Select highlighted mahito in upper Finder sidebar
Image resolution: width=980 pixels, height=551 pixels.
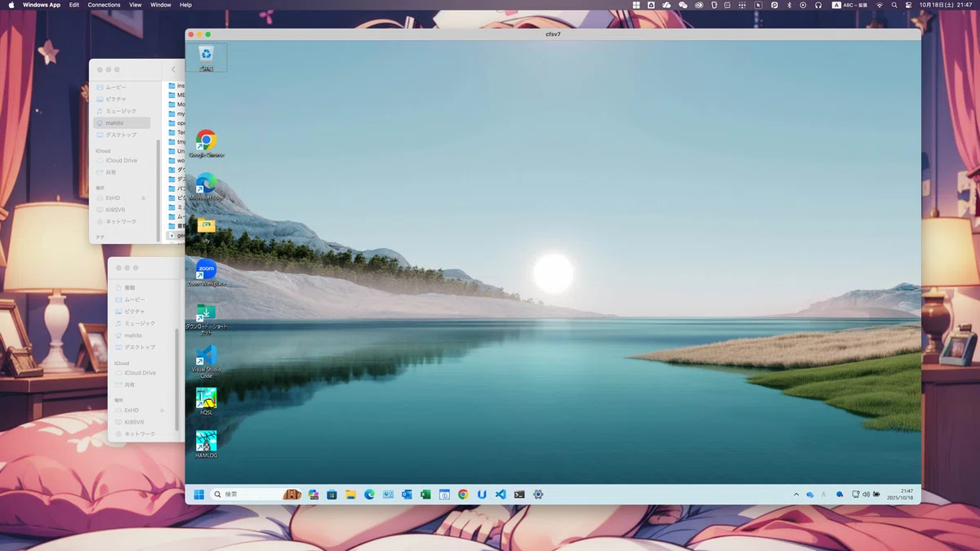pyautogui.click(x=122, y=122)
